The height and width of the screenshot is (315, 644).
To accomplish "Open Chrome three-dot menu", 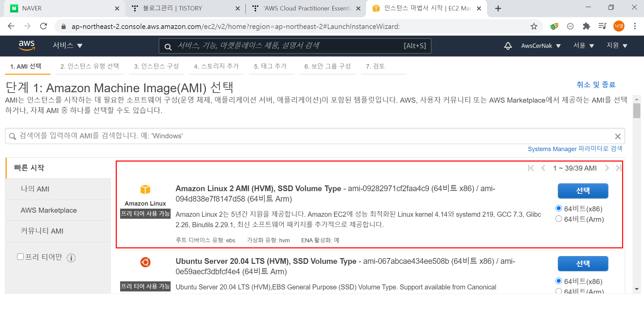I will (635, 26).
